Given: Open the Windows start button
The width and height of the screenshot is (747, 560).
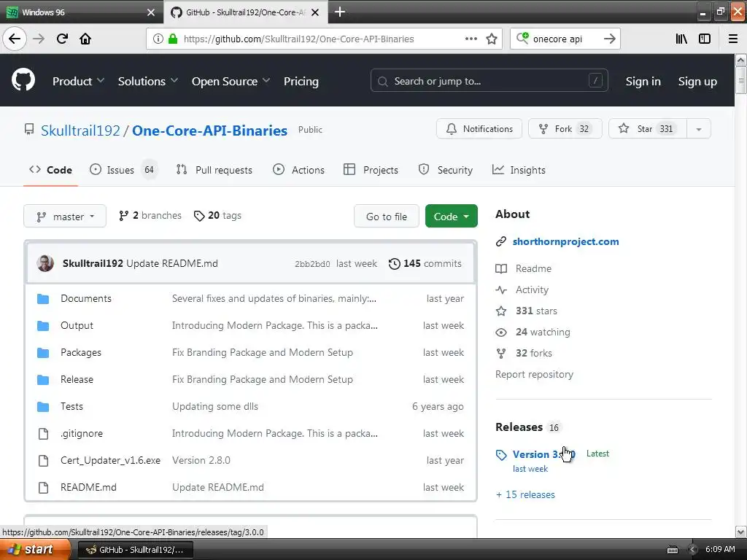Looking at the screenshot, I should tap(35, 550).
